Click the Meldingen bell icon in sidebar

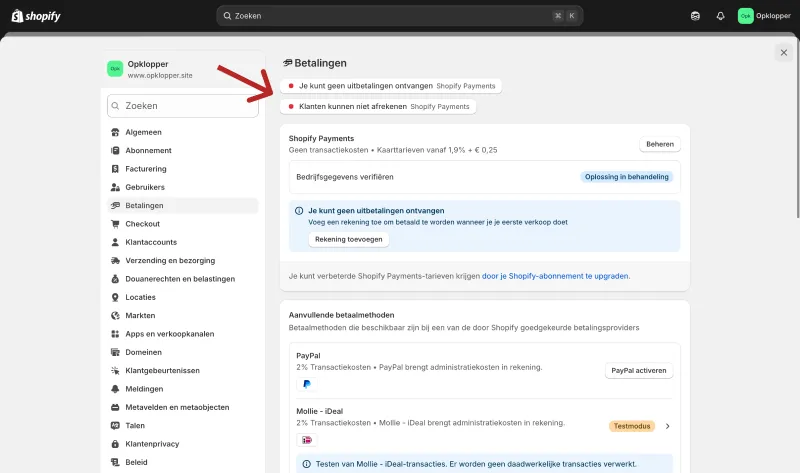115,389
